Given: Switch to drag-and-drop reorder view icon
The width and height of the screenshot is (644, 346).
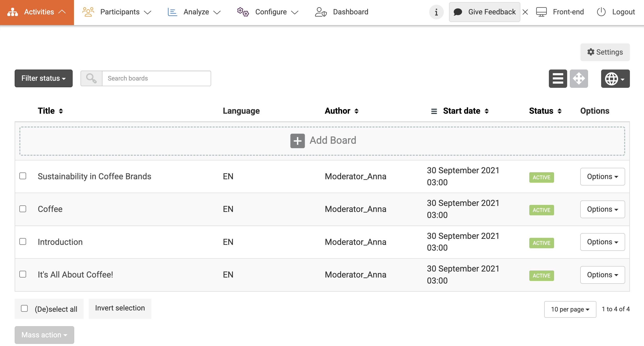Looking at the screenshot, I should [579, 78].
